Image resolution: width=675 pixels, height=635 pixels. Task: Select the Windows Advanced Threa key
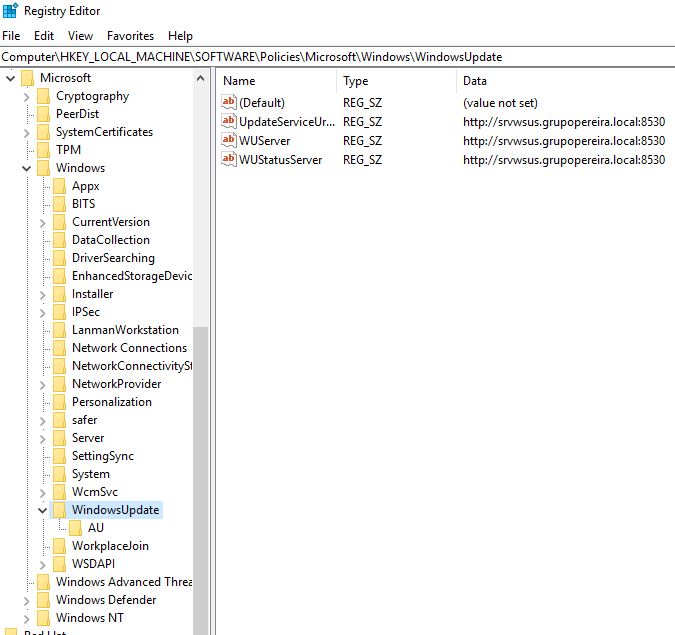[124, 582]
